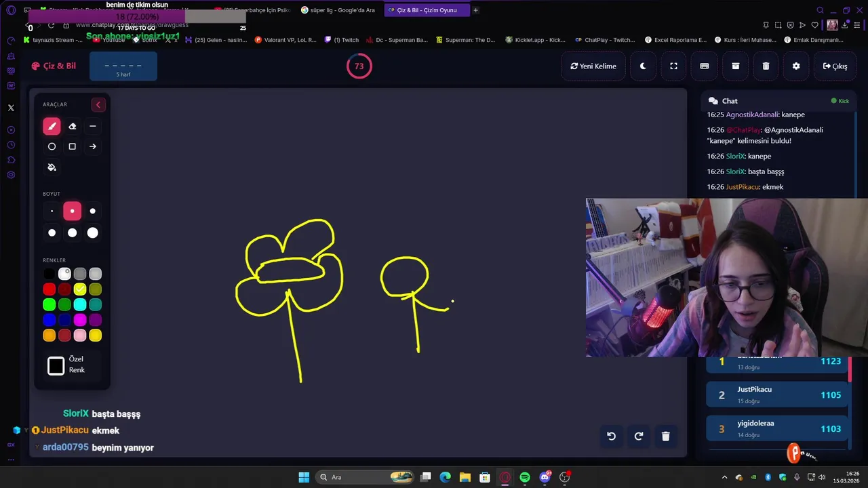868x488 pixels.
Task: Choose the fifth brush size
Action: click(73, 233)
